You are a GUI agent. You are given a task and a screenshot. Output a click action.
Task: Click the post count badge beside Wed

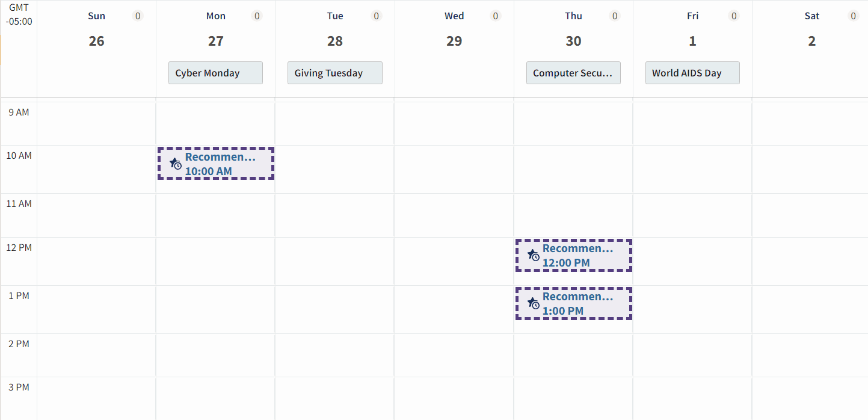[x=496, y=16]
